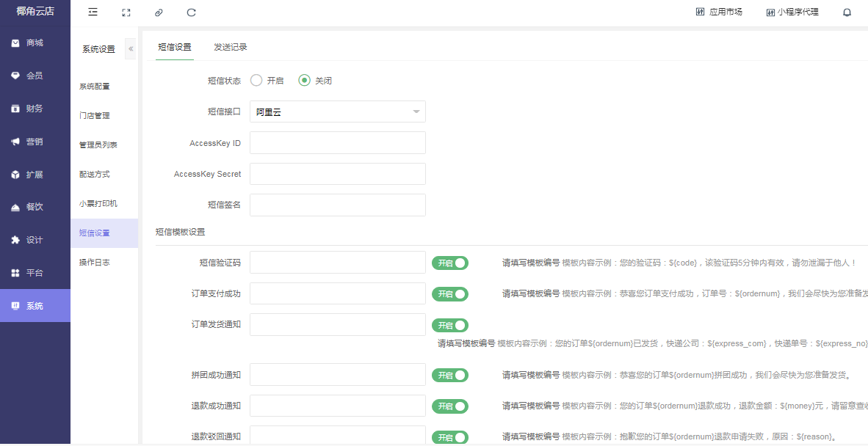Open the notification bell
This screenshot has width=868, height=446.
[x=847, y=12]
